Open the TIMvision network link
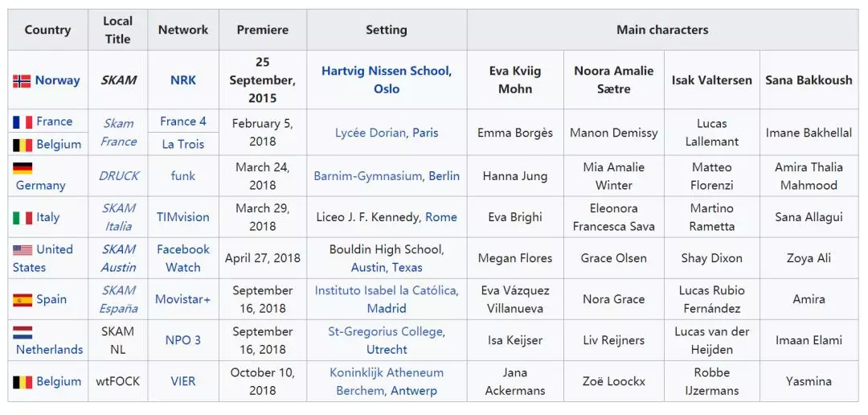Screen dimensions: 868x415 182,217
